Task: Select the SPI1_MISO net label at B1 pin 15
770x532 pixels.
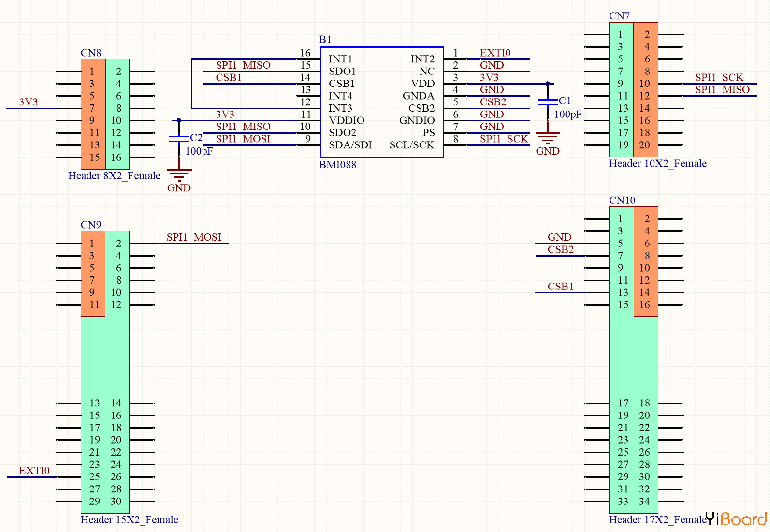Action: click(243, 65)
